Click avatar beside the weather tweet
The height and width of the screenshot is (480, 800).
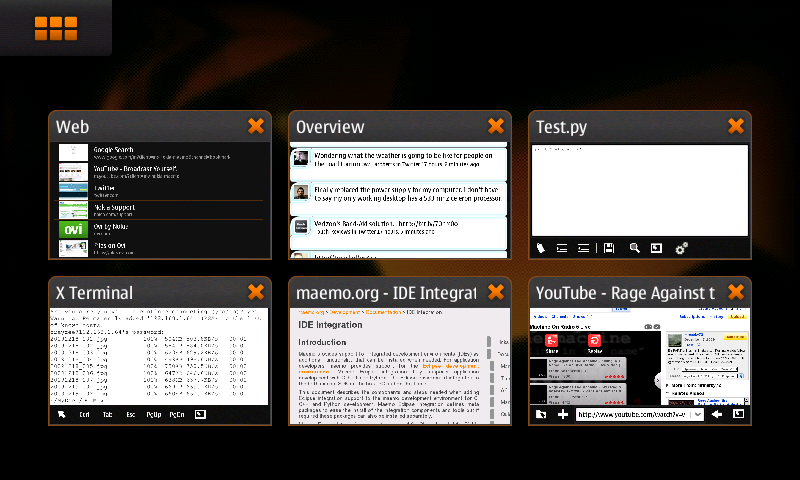coord(301,158)
